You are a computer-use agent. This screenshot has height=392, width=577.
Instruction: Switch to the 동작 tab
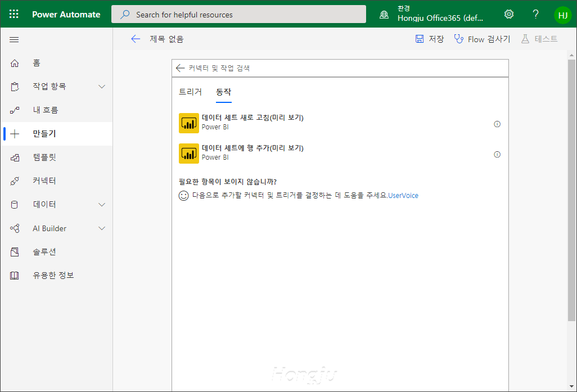[x=224, y=92]
